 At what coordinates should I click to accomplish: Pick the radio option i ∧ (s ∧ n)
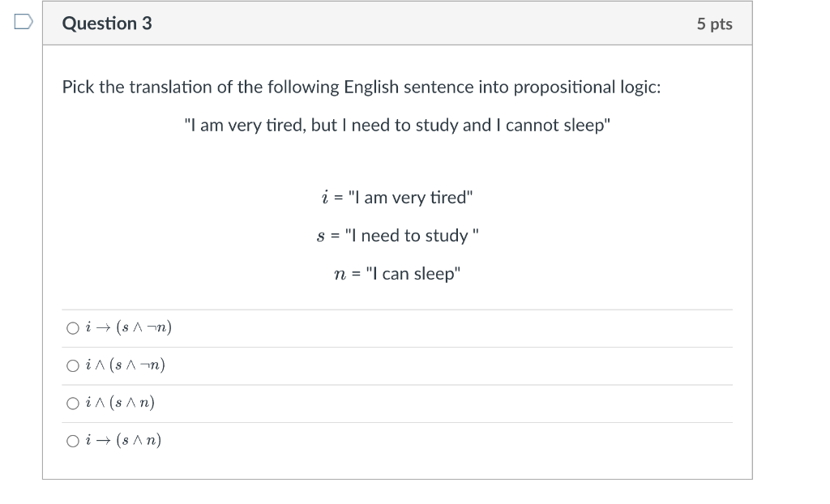pyautogui.click(x=73, y=404)
